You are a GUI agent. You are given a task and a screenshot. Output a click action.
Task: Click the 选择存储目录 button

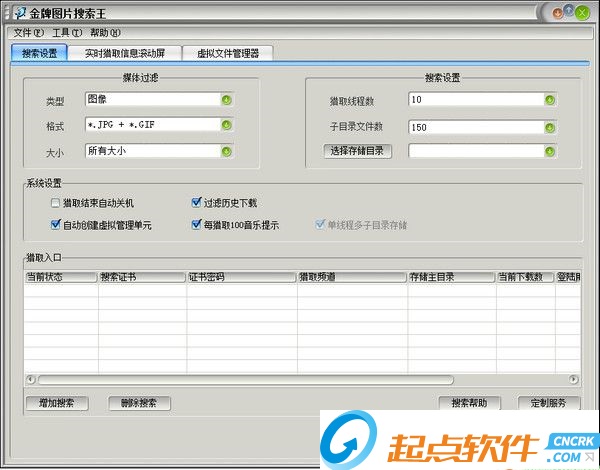pyautogui.click(x=357, y=151)
